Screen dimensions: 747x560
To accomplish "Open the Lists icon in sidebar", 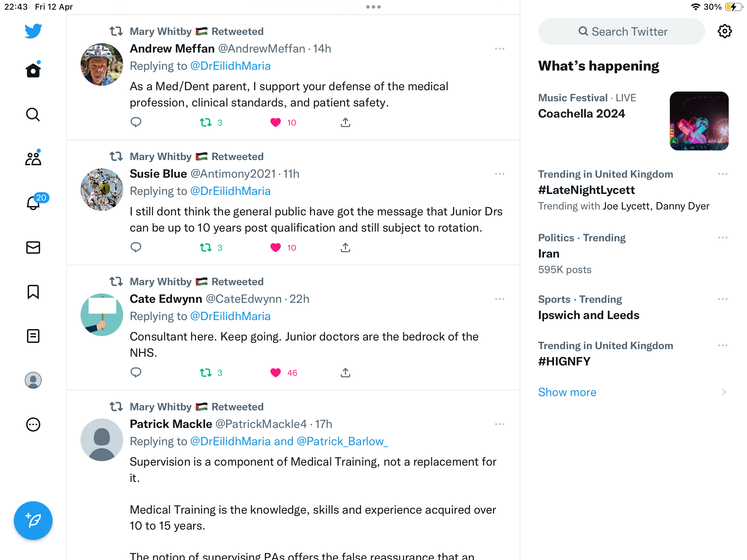I will pos(33,336).
